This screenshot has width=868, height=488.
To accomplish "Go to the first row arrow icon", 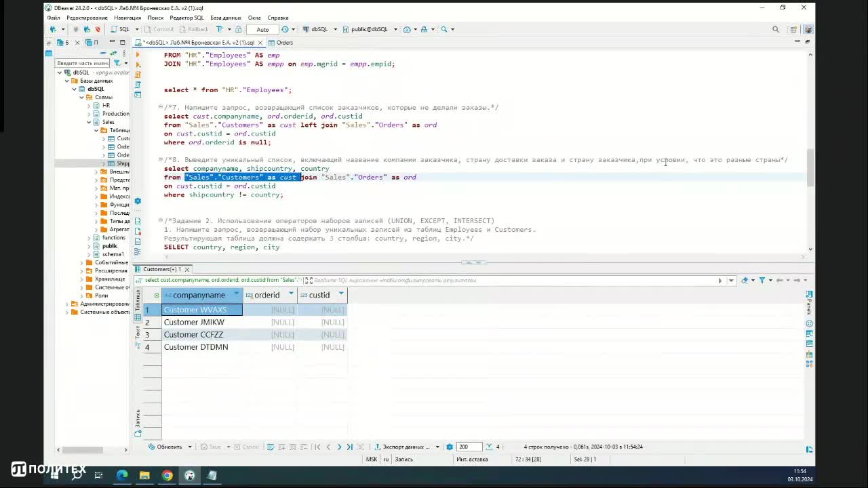I will coord(317,447).
